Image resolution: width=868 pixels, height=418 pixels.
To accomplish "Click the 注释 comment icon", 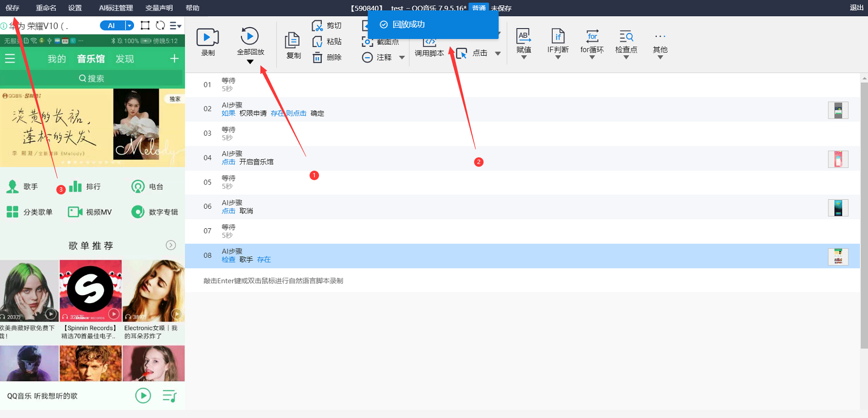I will point(367,58).
